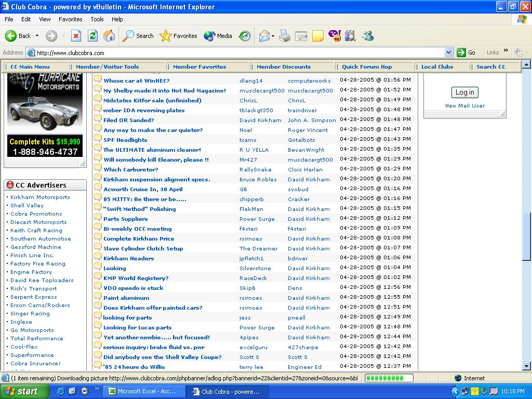Open the Favorites star button
The width and height of the screenshot is (532, 399).
(x=178, y=36)
